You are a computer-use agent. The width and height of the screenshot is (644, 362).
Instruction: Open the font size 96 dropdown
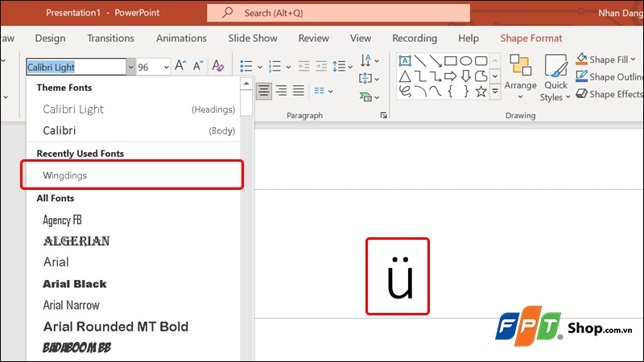[x=167, y=67]
